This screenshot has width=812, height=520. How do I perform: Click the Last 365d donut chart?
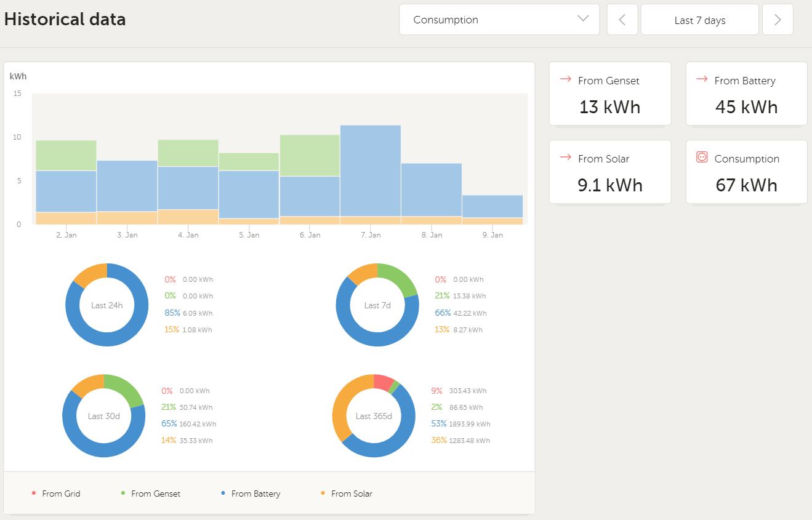pos(374,416)
